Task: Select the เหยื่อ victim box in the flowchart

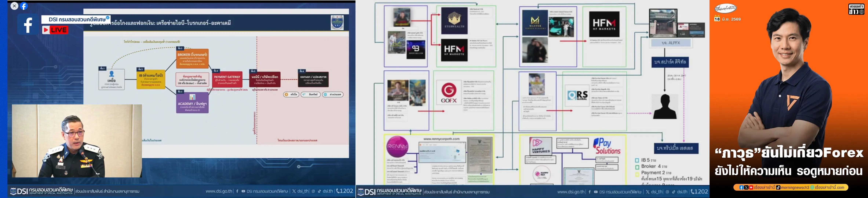Action: click(112, 79)
